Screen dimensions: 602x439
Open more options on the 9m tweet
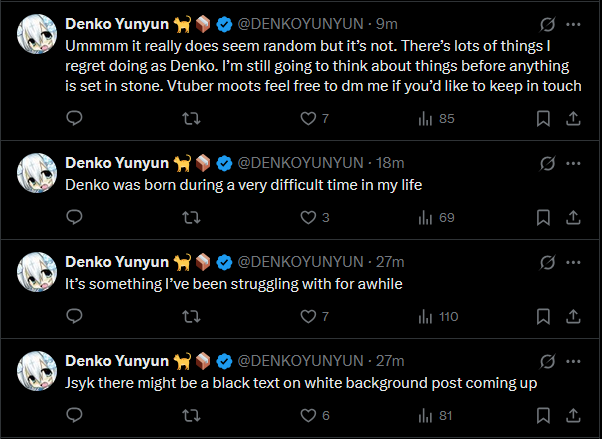pyautogui.click(x=573, y=23)
